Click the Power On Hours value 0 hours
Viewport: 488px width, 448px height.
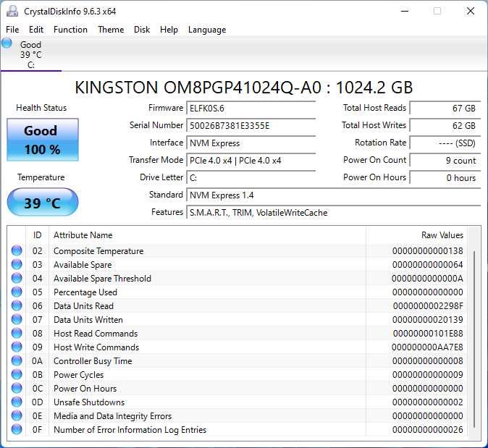tap(445, 178)
